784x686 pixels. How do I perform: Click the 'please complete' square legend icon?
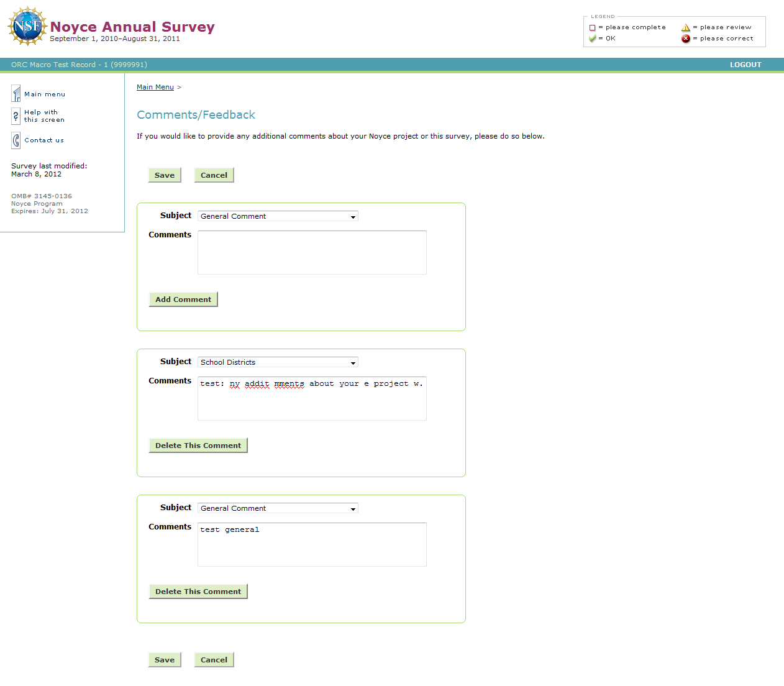[x=593, y=27]
